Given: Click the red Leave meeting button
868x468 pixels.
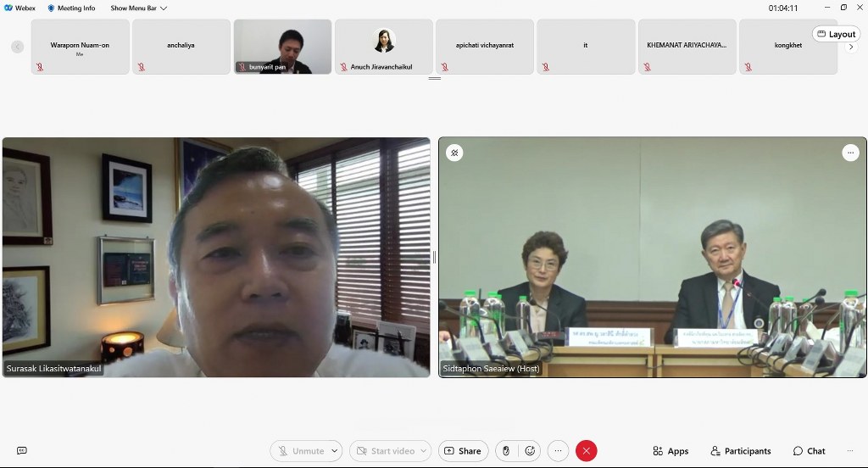Looking at the screenshot, I should [585, 451].
